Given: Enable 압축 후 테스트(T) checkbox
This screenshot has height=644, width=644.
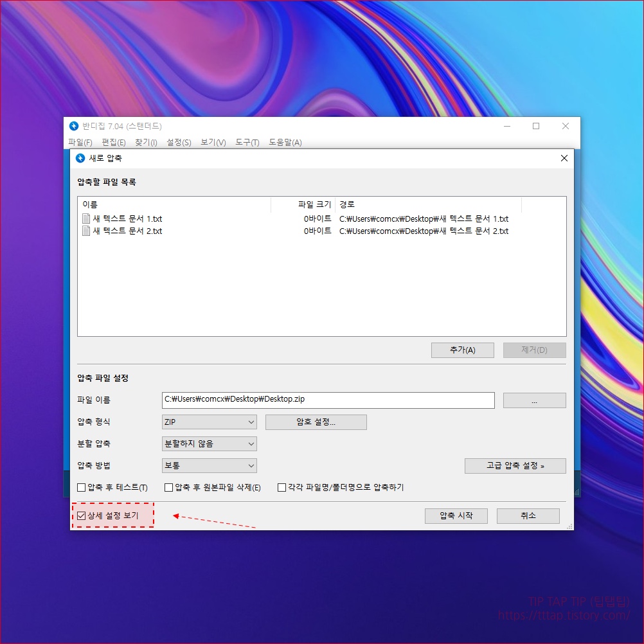Looking at the screenshot, I should click(82, 488).
